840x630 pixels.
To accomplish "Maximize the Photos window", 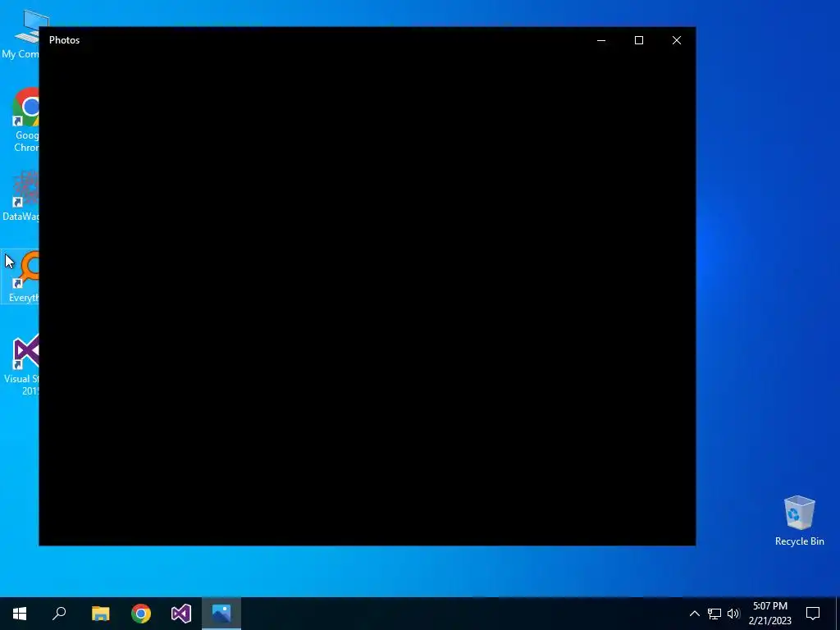I will [638, 40].
